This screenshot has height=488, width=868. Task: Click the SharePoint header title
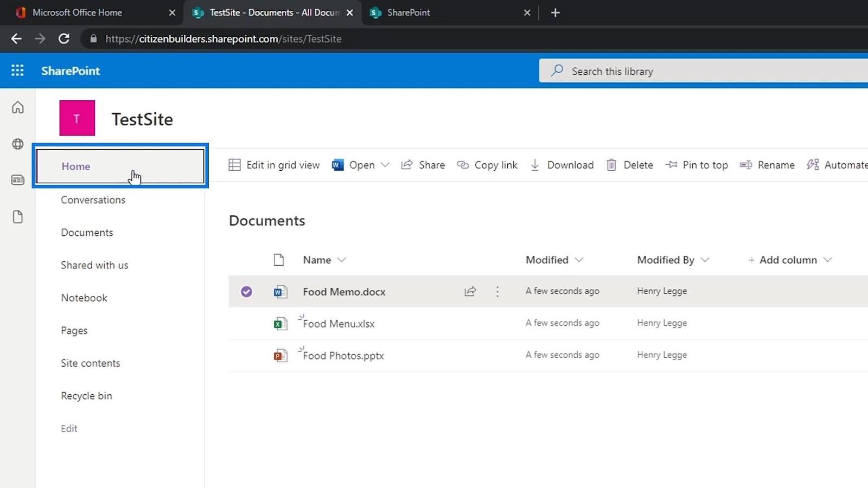(x=71, y=70)
